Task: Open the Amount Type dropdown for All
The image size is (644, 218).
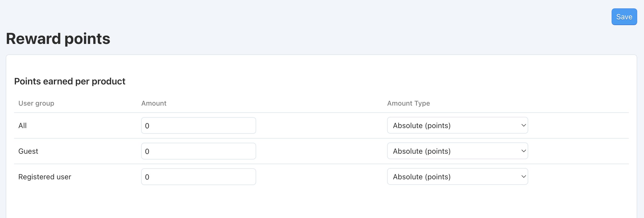Action: (x=458, y=125)
